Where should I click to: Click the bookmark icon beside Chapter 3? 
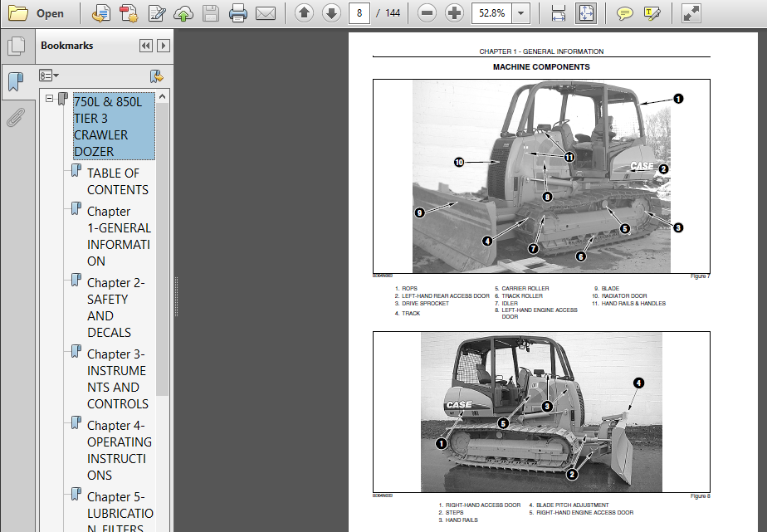(x=76, y=352)
